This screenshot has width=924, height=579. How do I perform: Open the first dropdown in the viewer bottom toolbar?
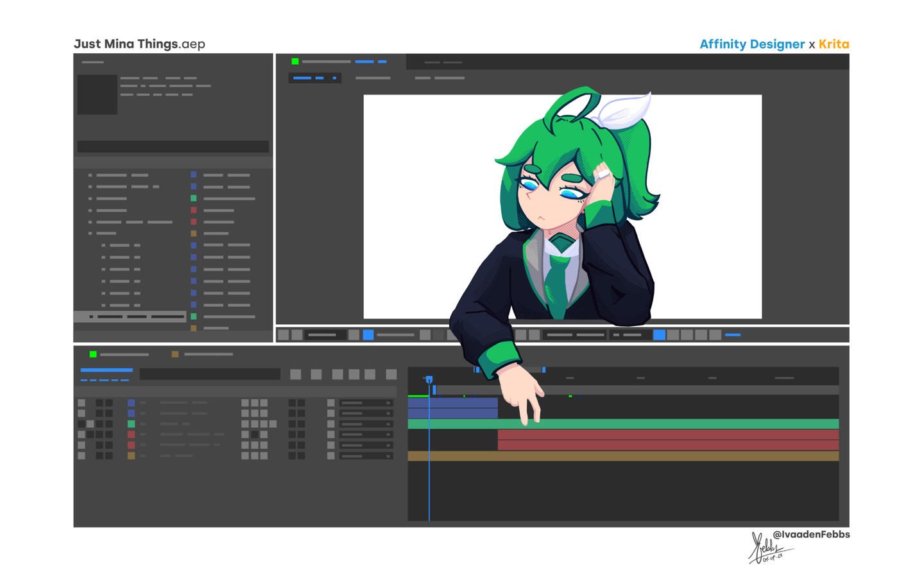tap(326, 334)
